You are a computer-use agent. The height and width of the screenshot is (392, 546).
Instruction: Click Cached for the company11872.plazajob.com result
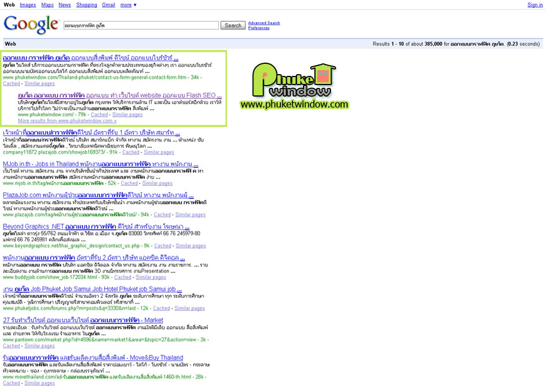click(x=130, y=152)
